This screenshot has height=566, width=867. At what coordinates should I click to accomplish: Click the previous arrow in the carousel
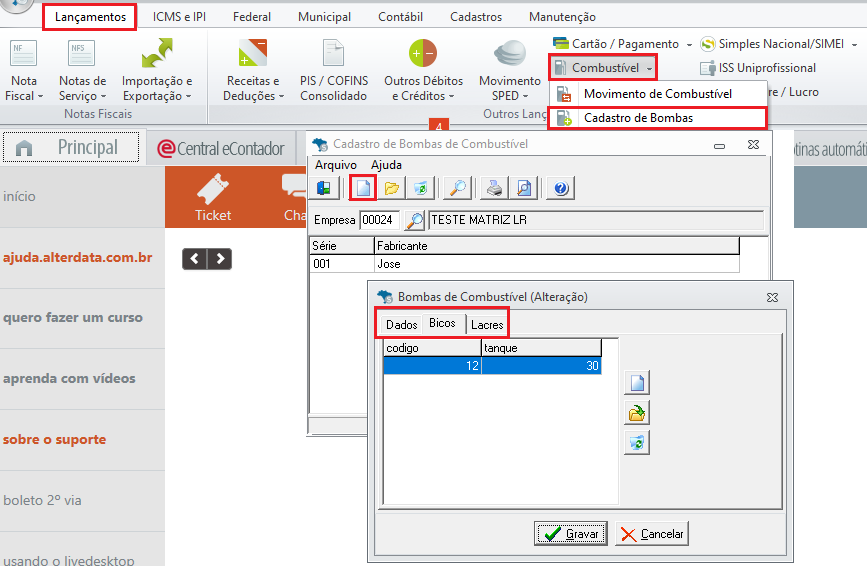point(195,259)
